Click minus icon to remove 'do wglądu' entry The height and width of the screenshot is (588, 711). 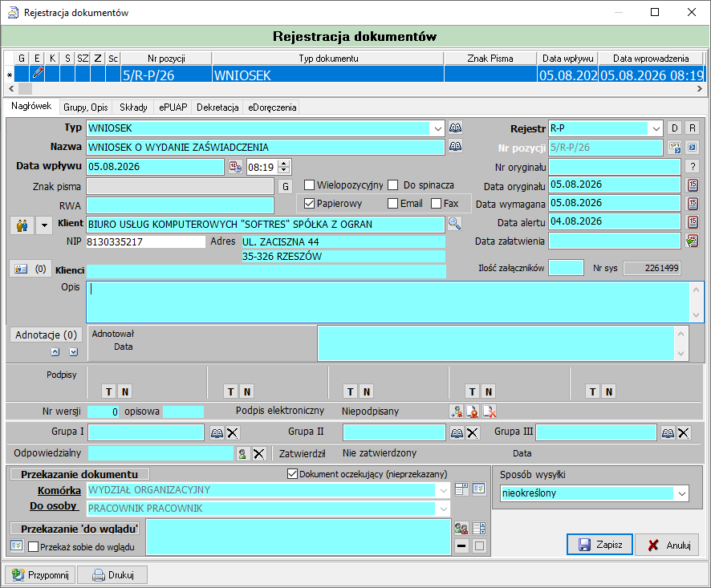(461, 545)
